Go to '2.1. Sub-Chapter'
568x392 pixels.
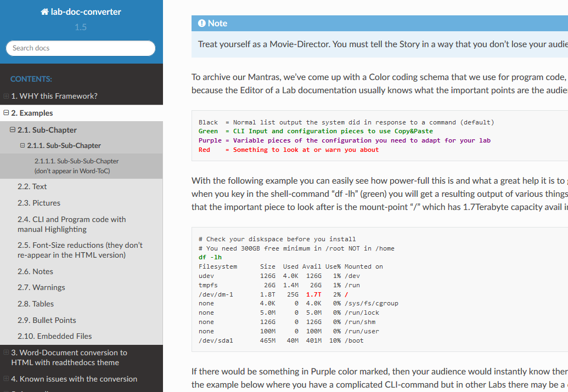(47, 130)
